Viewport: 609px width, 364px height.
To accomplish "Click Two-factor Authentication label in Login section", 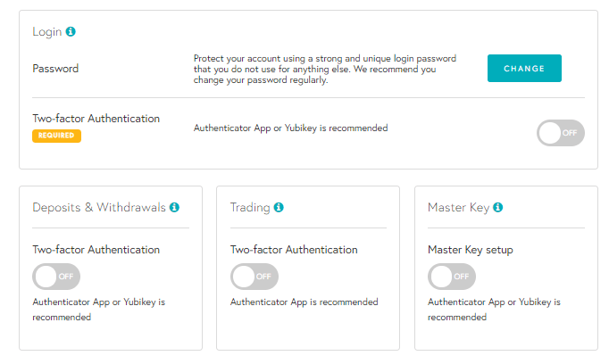I will coord(96,118).
